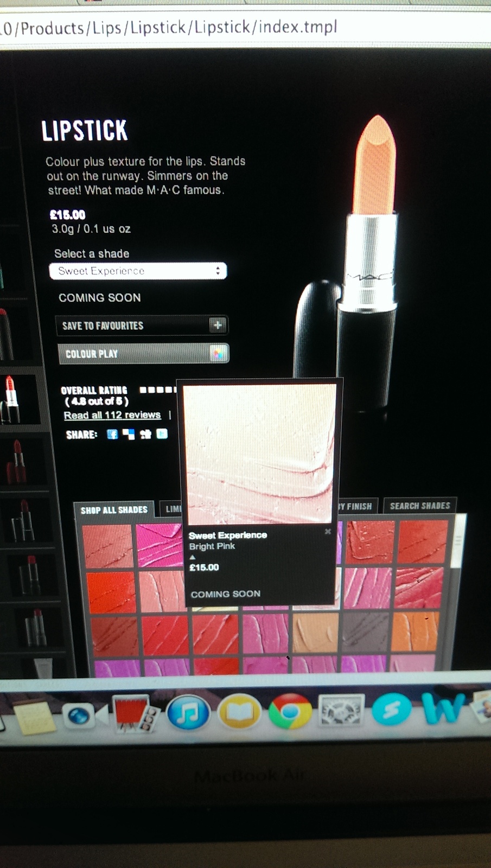Click the overall rating squares

click(158, 390)
